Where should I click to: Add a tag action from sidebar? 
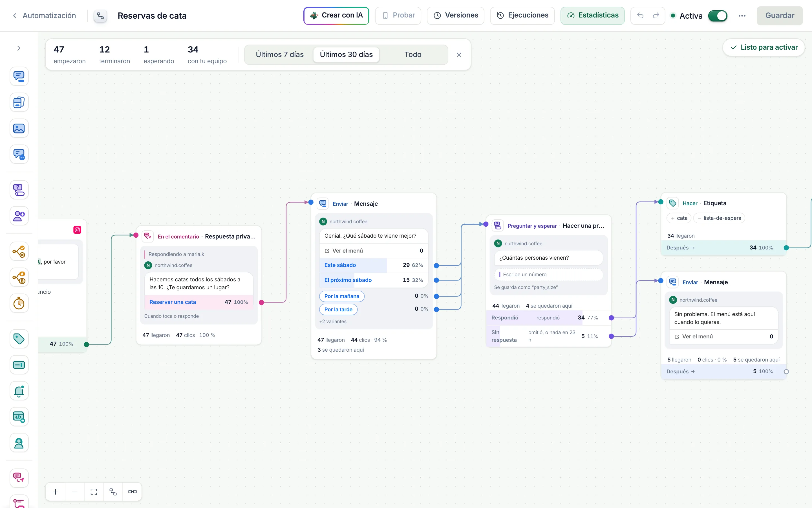19,339
